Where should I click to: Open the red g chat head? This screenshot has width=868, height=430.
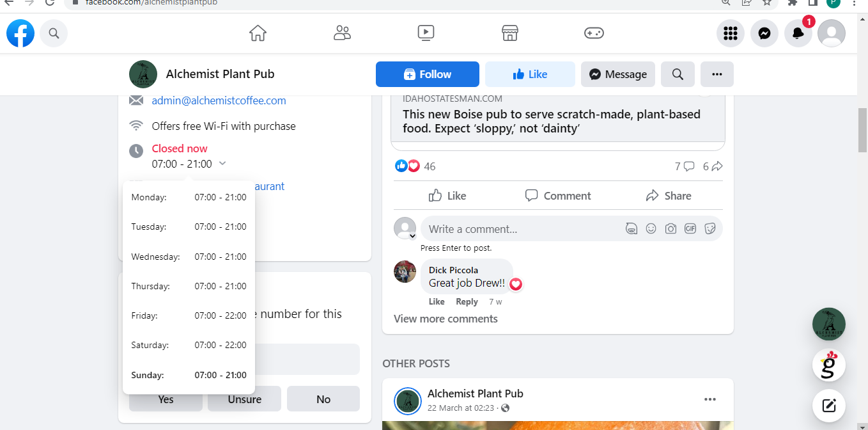click(x=829, y=365)
